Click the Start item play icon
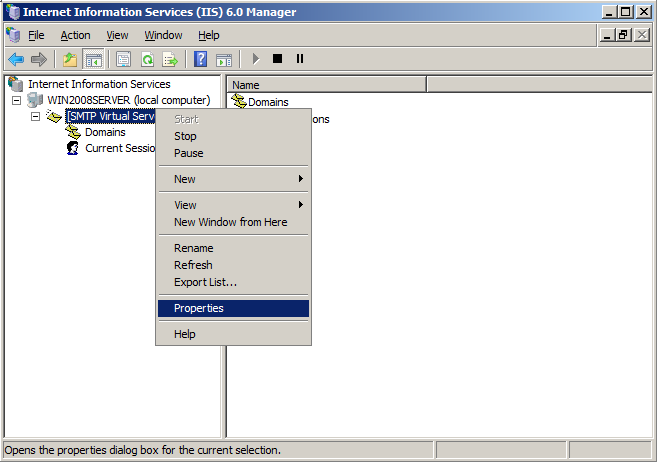Image resolution: width=657 pixels, height=462 pixels. click(256, 59)
